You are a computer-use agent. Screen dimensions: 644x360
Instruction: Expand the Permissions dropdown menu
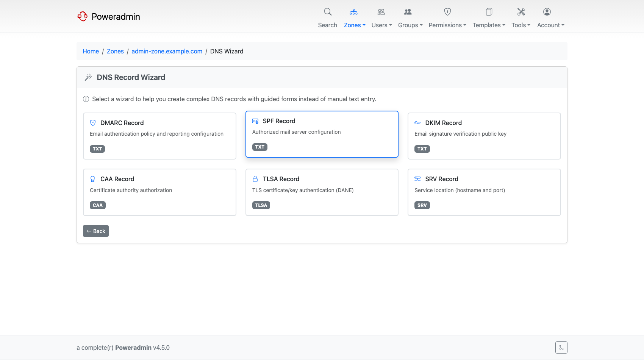[447, 25]
